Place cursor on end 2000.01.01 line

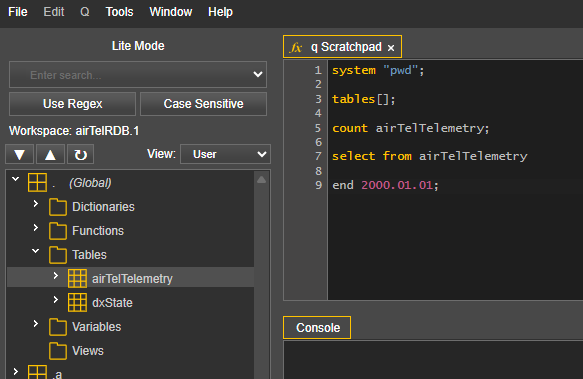click(x=385, y=185)
